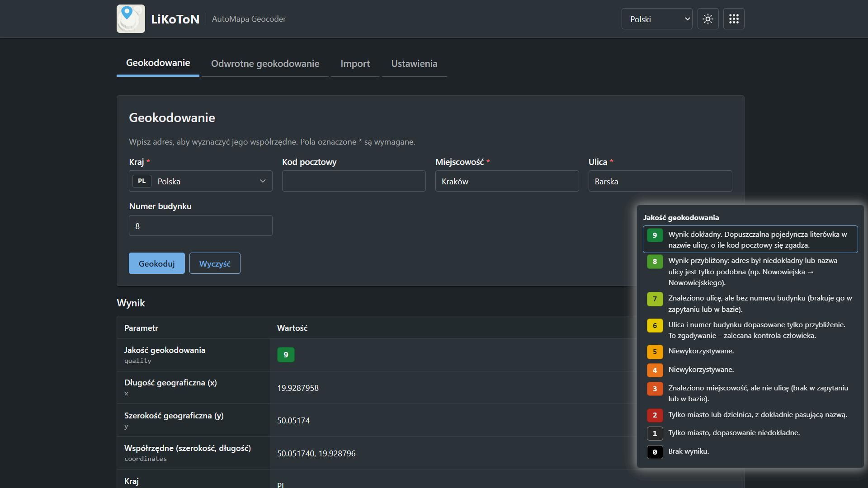Click the AutoMapa Geocoder subtitle

pos(249,19)
